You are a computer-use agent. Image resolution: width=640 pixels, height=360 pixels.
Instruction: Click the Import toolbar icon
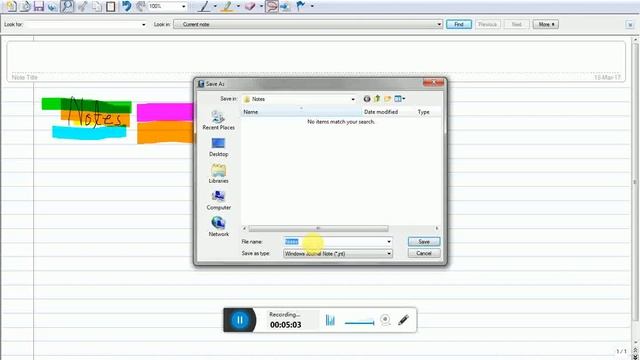[25, 6]
